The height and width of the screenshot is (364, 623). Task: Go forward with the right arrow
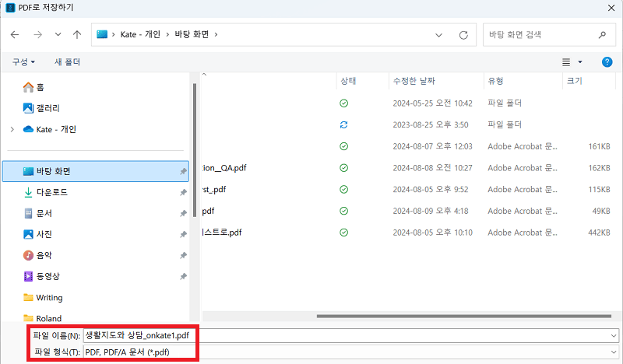[x=37, y=34]
